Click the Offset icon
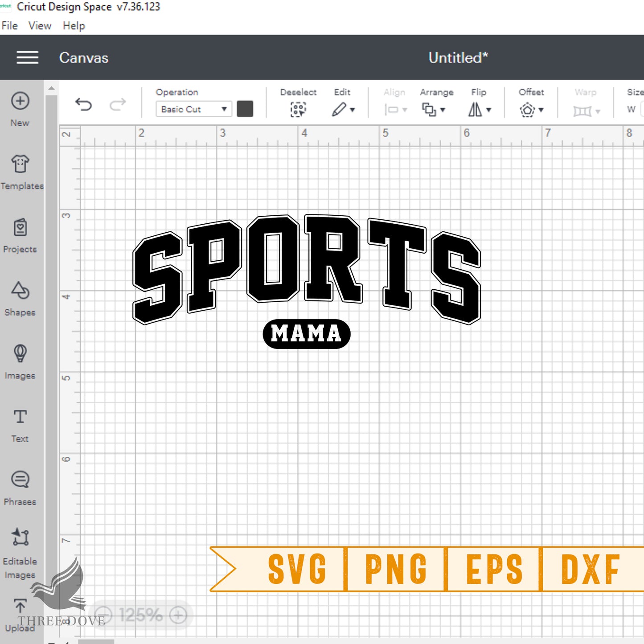644x644 pixels. click(527, 110)
